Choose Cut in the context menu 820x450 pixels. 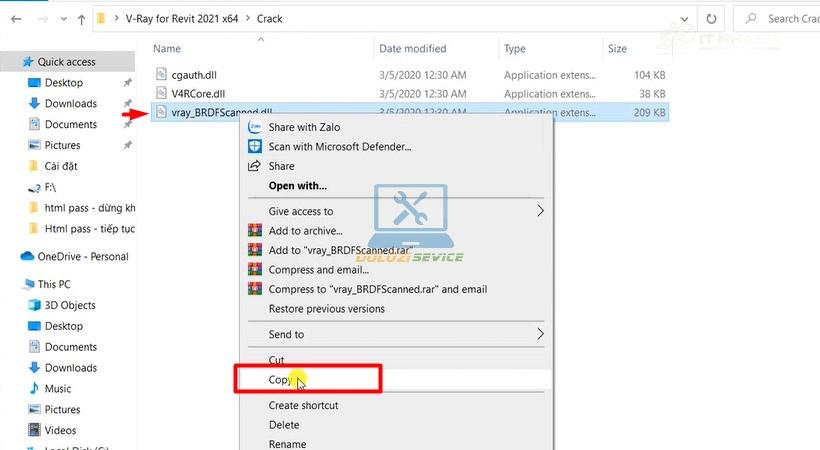pyautogui.click(x=276, y=359)
